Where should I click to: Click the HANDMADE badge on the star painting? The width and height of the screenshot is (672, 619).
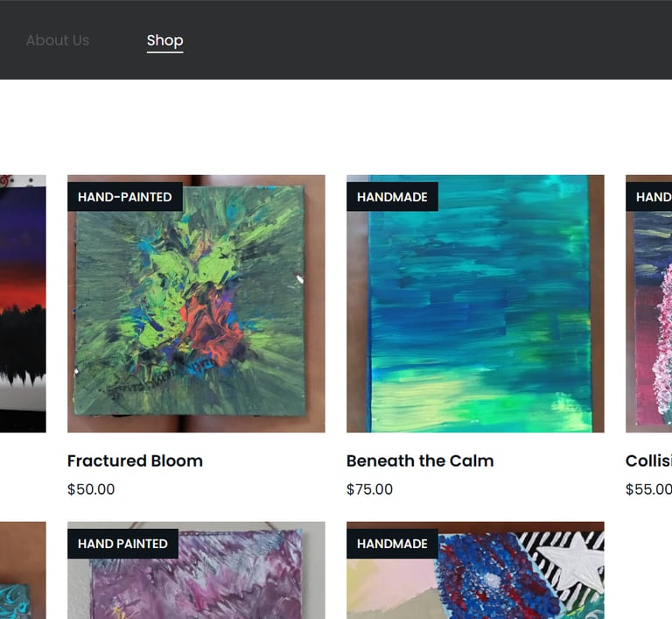(392, 544)
